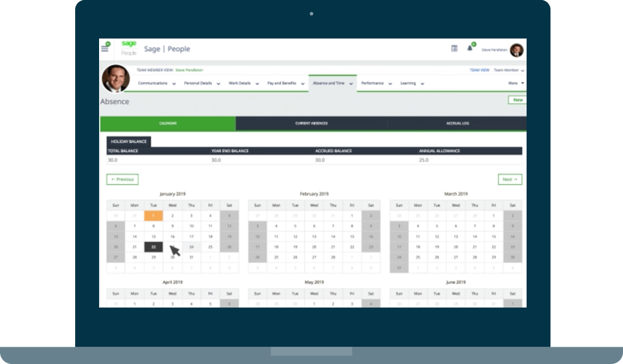Go to Previous months

click(122, 179)
